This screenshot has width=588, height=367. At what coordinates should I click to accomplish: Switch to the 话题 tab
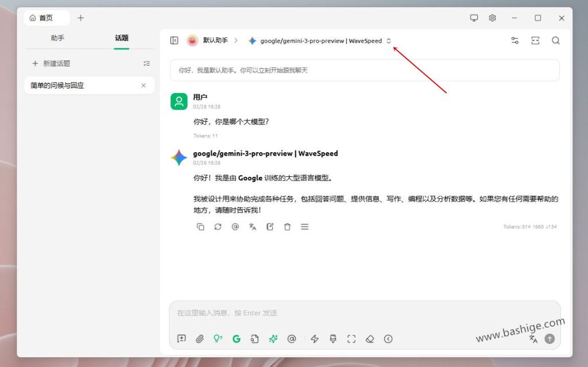pyautogui.click(x=122, y=38)
